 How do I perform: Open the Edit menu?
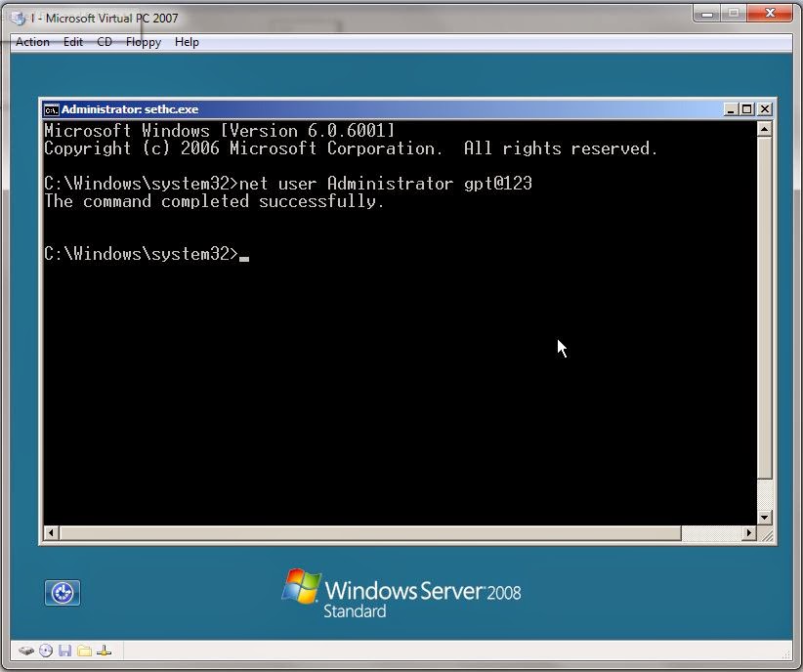tap(72, 42)
